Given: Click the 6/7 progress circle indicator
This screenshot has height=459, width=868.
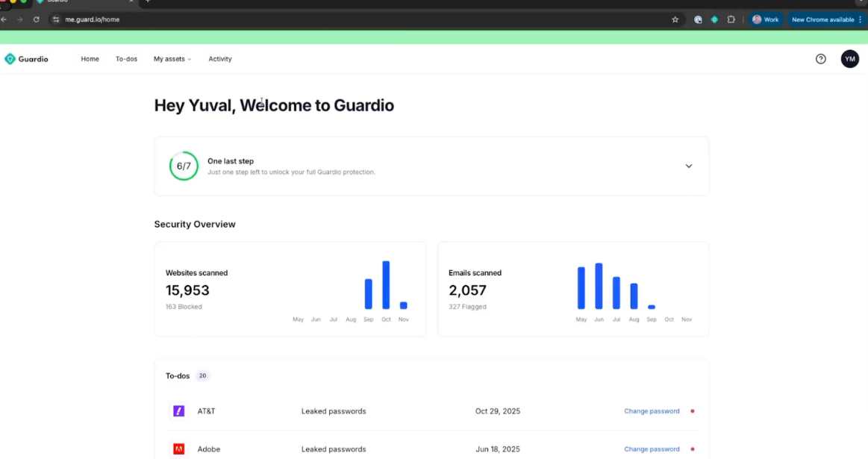Looking at the screenshot, I should [x=184, y=166].
